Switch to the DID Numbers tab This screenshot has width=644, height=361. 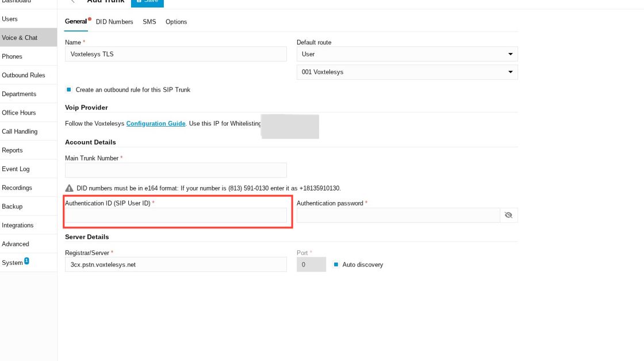(114, 22)
